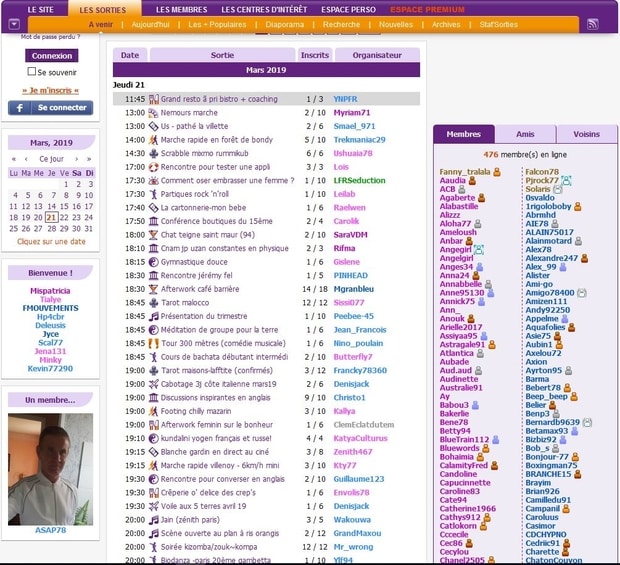Select the Diaporama submenu item
Image resolution: width=620 pixels, height=565 pixels.
285,25
